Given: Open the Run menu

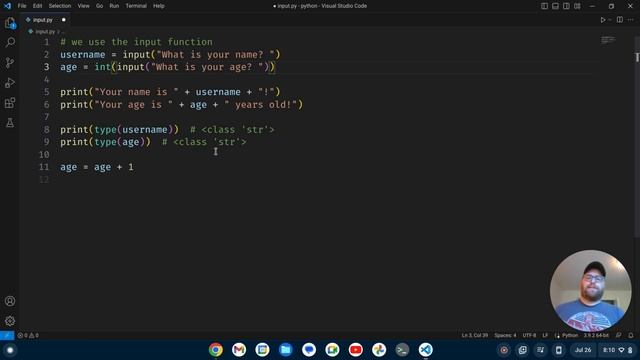Looking at the screenshot, I should point(114,6).
